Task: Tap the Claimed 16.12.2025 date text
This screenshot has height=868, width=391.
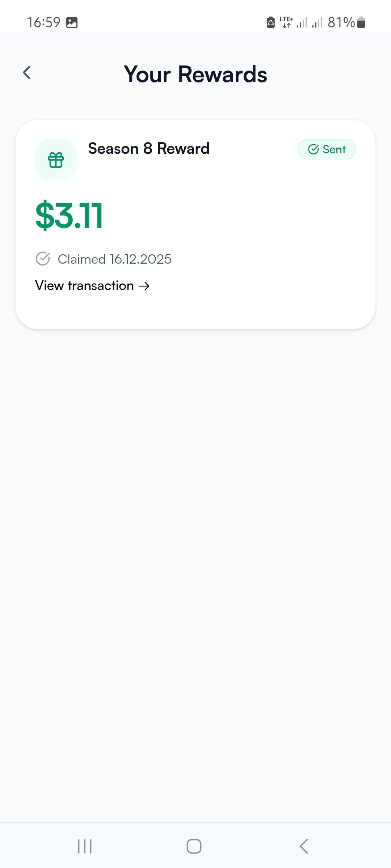Action: pos(114,259)
